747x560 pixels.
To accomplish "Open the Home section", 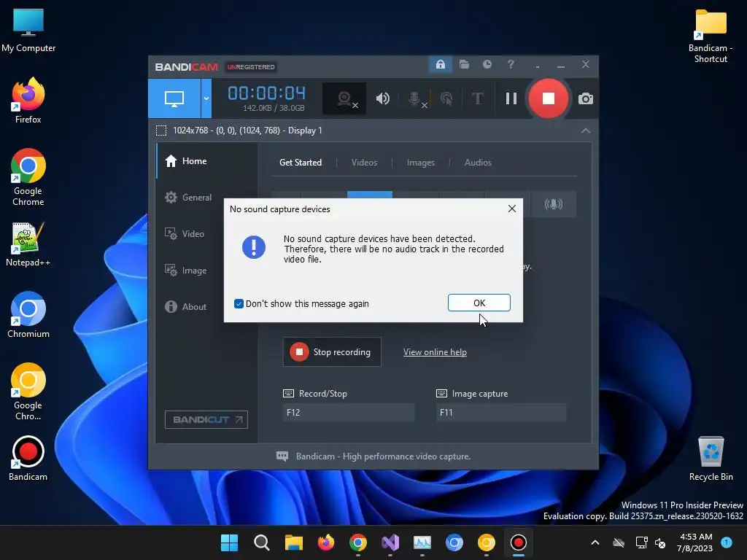I will (207, 161).
